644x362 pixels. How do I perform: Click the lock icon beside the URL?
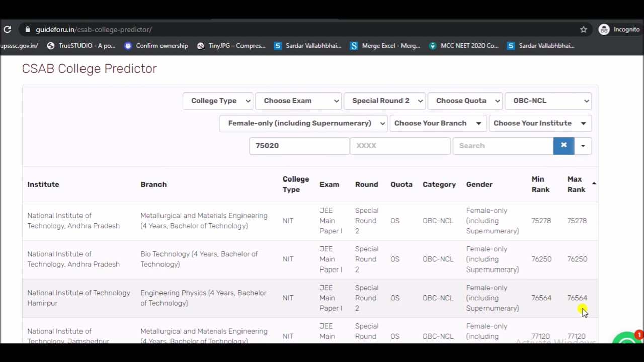click(x=27, y=30)
